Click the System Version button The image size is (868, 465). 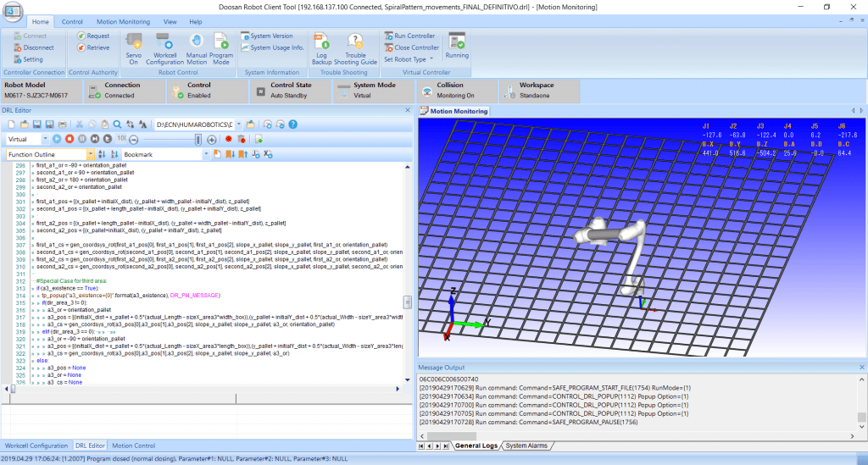click(x=267, y=36)
